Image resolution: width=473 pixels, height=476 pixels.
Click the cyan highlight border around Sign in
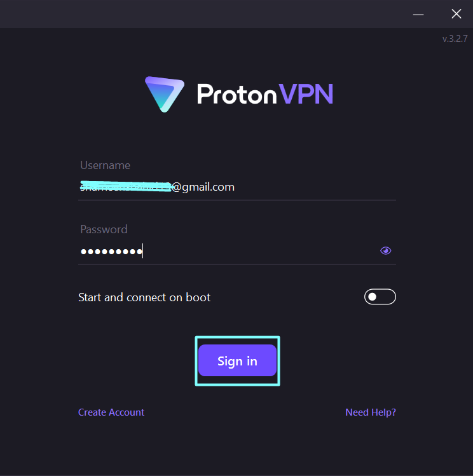(237, 337)
